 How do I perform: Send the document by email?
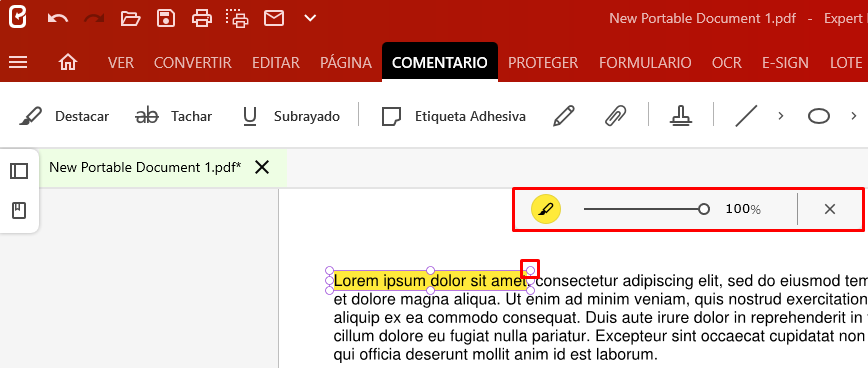tap(273, 18)
